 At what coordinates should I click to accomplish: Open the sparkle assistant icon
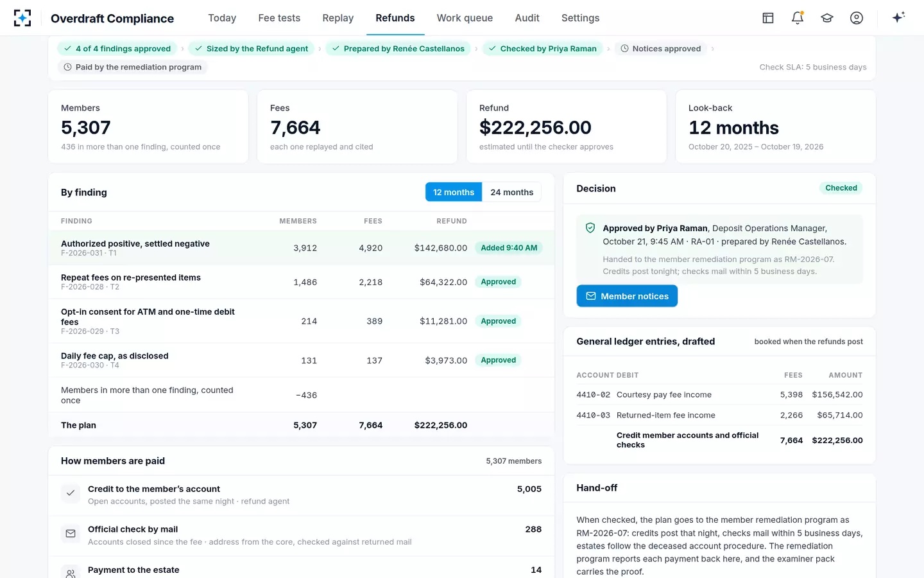(898, 17)
